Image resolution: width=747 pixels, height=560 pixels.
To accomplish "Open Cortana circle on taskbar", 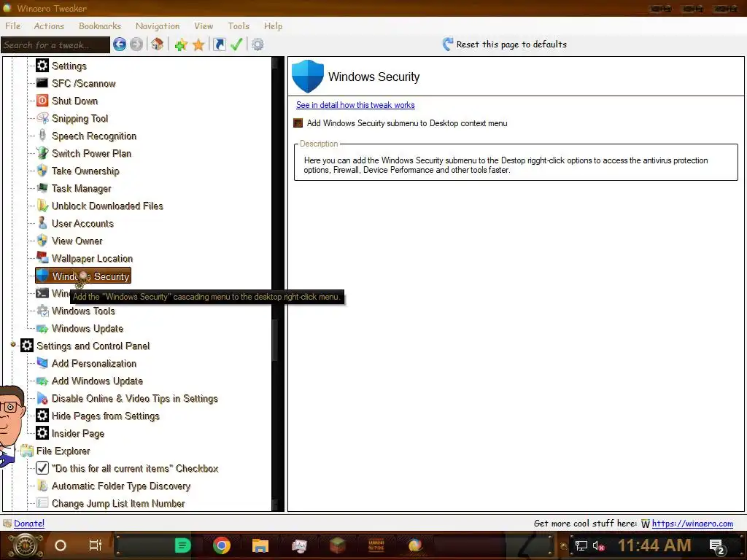I will pyautogui.click(x=61, y=545).
